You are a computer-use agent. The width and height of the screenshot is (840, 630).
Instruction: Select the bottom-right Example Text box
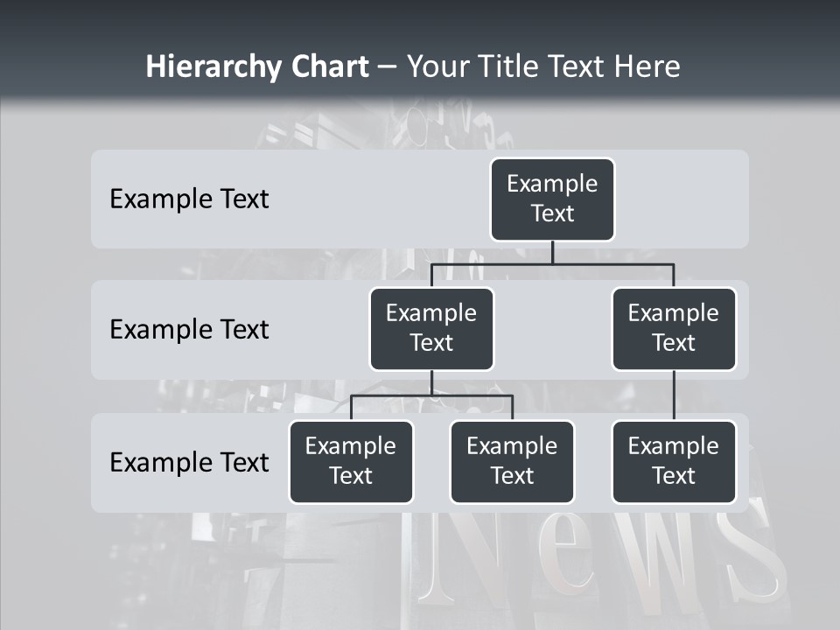coord(674,462)
